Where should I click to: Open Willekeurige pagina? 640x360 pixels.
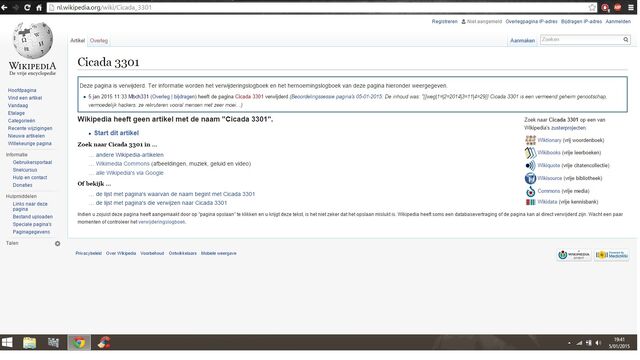click(29, 144)
